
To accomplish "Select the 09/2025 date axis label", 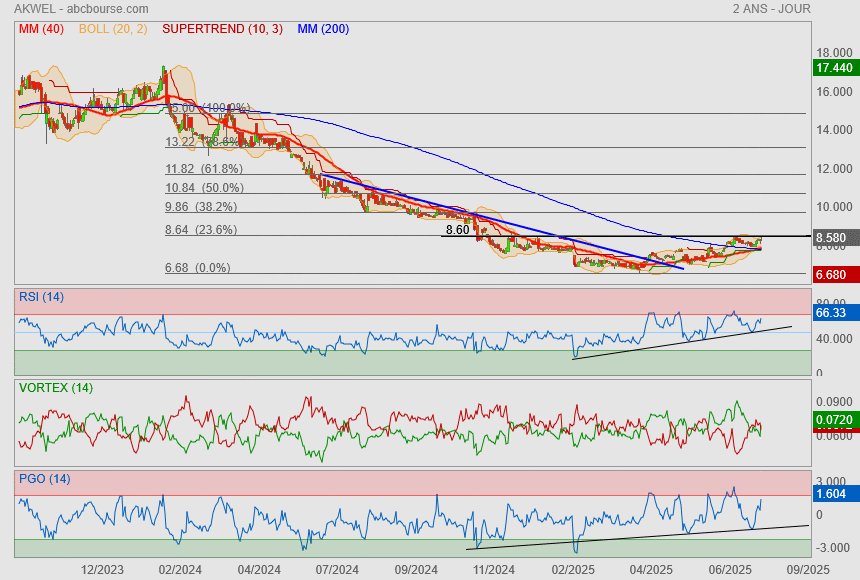I will (808, 570).
